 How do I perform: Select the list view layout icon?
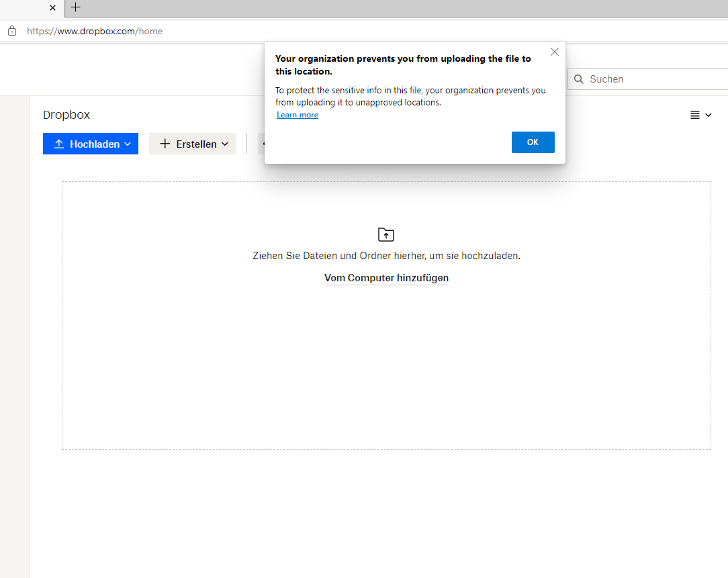pyautogui.click(x=695, y=115)
